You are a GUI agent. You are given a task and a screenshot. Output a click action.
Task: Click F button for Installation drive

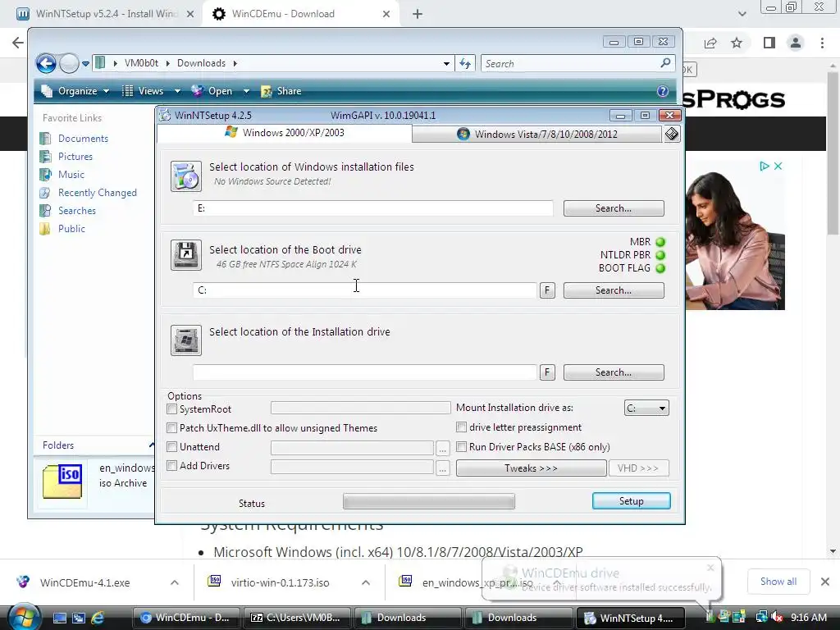(547, 372)
